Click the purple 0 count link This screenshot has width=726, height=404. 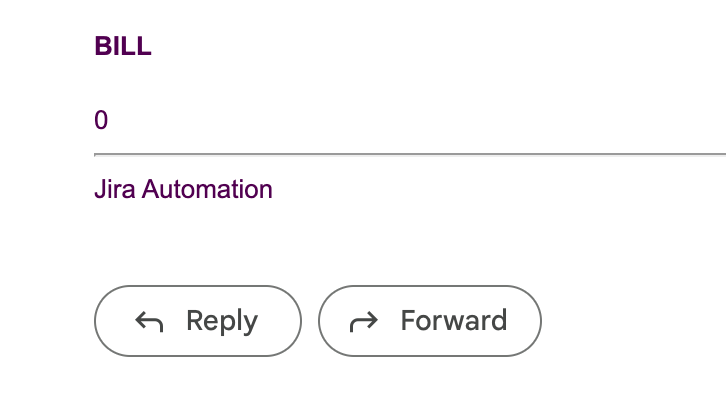pos(101,120)
